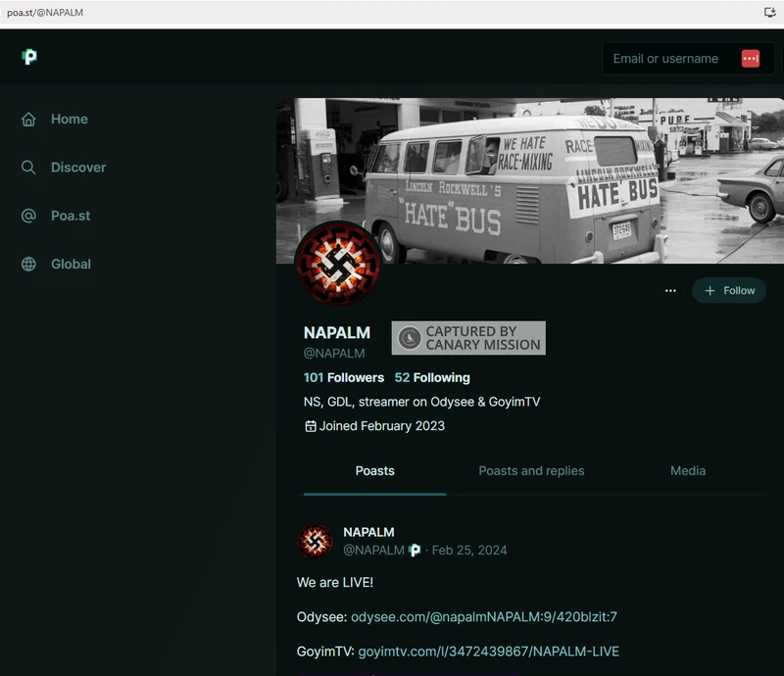Open the 101 Followers list
Image resolution: width=784 pixels, height=676 pixels.
tap(344, 377)
